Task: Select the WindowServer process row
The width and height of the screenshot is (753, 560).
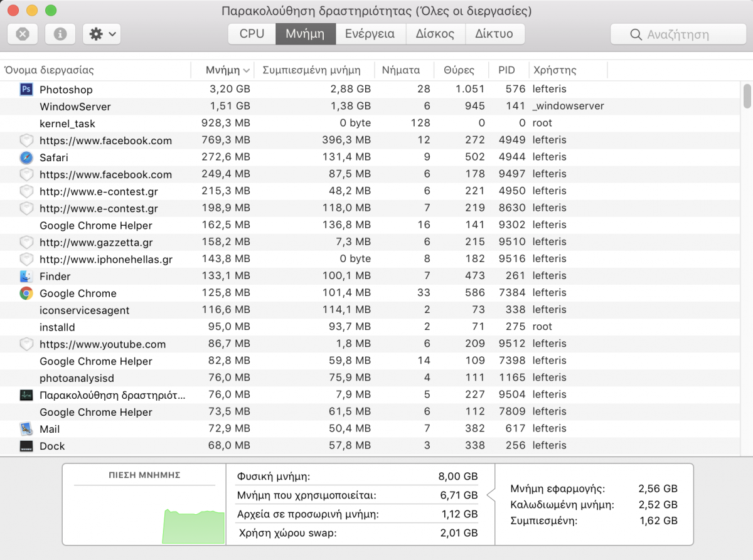Action: pyautogui.click(x=370, y=106)
